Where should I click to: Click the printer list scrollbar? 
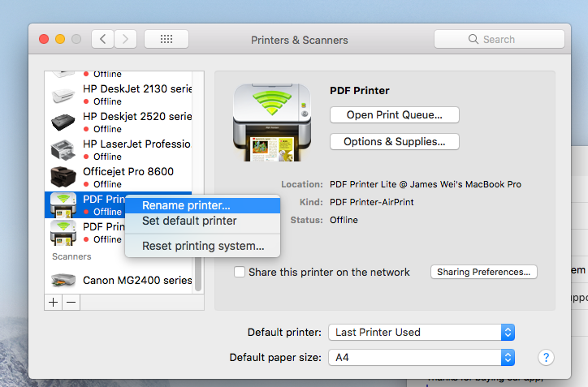[x=198, y=273]
